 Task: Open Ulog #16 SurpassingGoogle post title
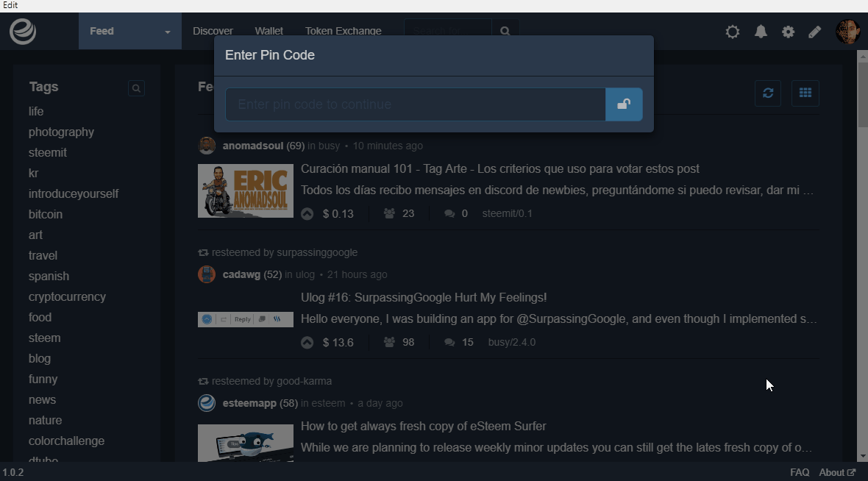point(424,297)
